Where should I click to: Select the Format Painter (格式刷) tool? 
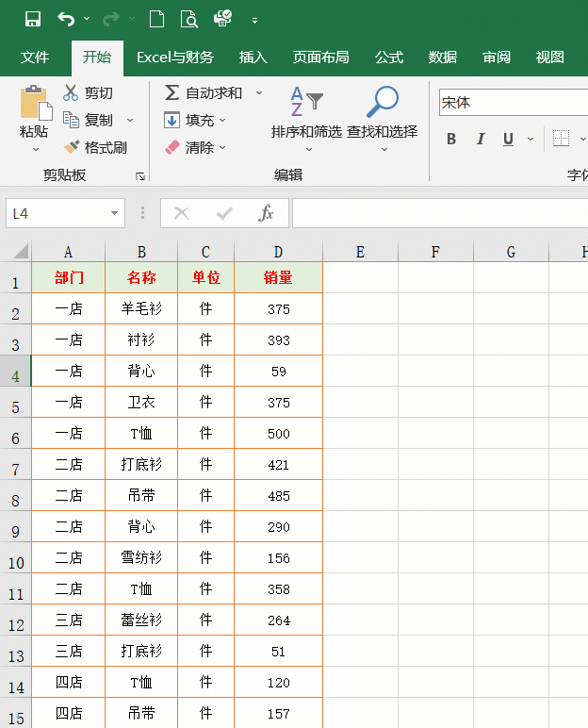click(x=71, y=147)
